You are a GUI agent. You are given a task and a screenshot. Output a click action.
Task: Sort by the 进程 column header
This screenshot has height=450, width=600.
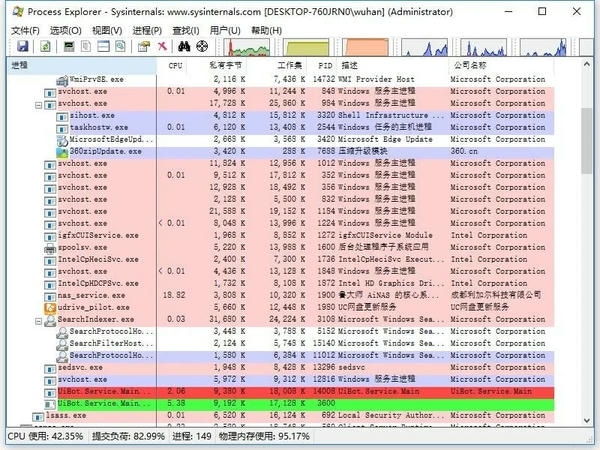pyautogui.click(x=82, y=65)
